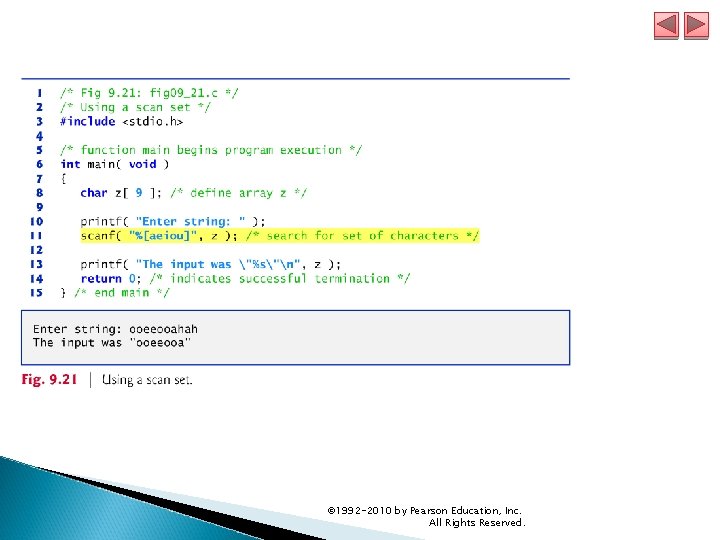
Task: Click caption text 'Using a scan set.'
Action: coord(147,380)
